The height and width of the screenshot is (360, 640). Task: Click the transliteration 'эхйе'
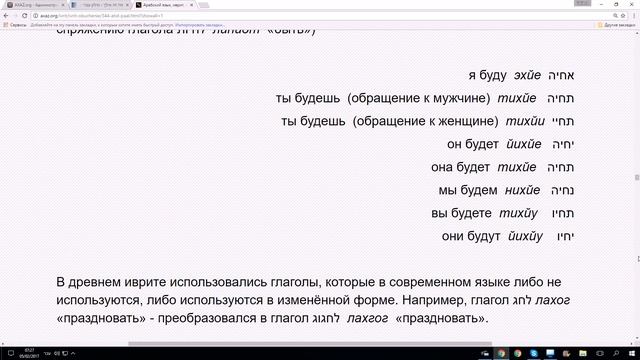coord(527,75)
